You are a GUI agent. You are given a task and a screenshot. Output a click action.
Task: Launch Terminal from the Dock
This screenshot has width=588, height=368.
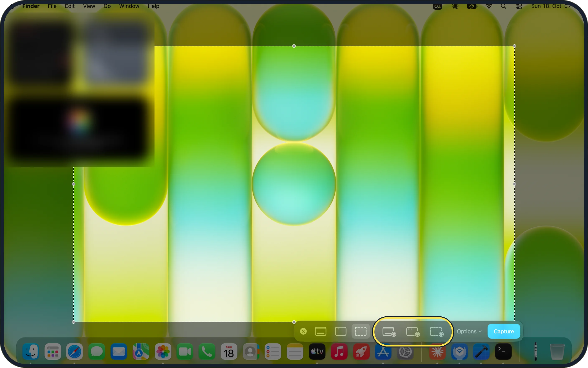[x=503, y=352]
